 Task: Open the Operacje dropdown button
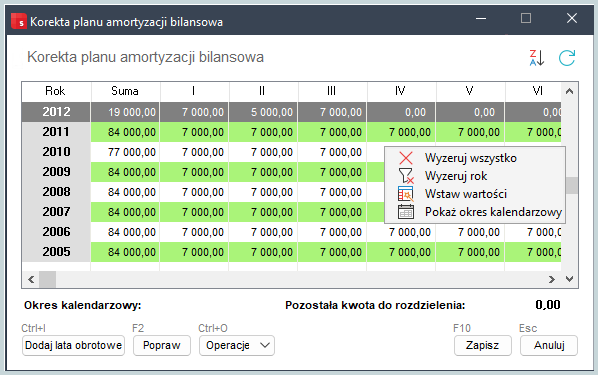236,346
